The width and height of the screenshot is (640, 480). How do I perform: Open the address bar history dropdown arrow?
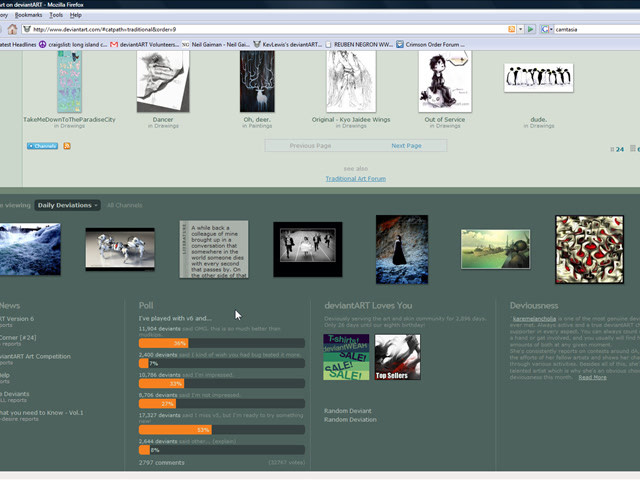[x=520, y=29]
